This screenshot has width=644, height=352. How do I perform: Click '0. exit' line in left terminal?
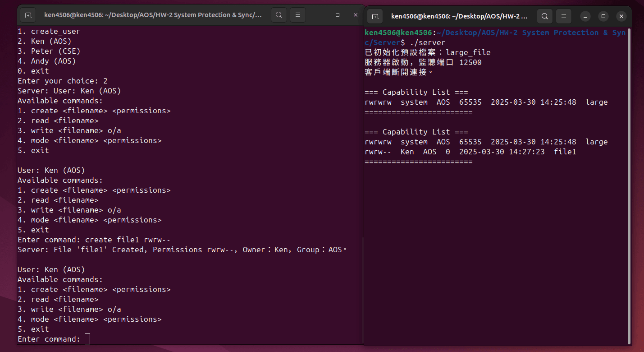pos(33,71)
